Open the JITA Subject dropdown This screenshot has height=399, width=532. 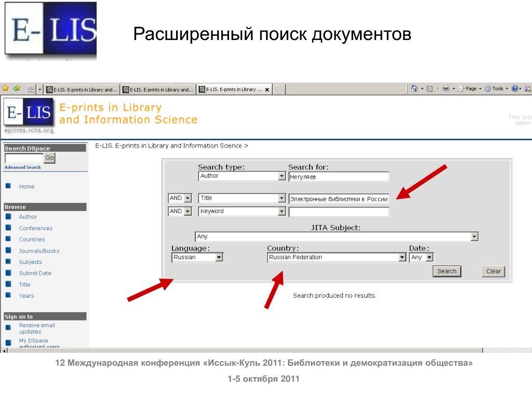click(337, 236)
